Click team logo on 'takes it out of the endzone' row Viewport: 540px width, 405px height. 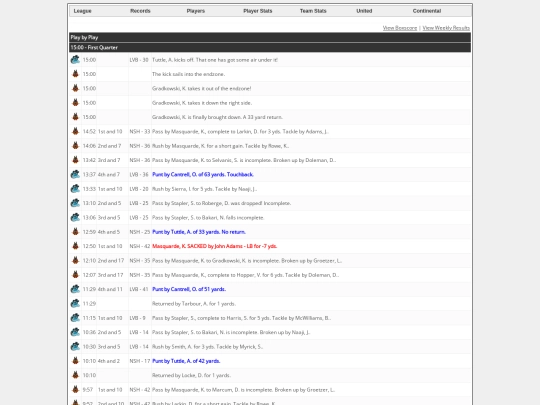click(75, 89)
